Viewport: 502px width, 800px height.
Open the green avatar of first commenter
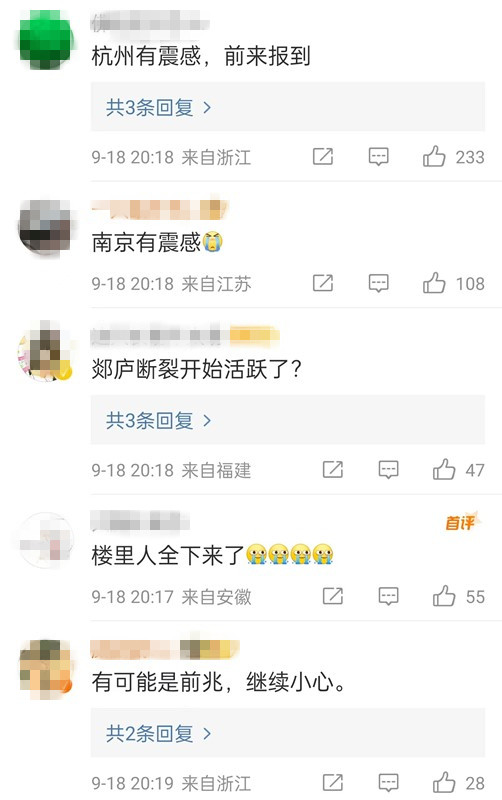point(46,40)
